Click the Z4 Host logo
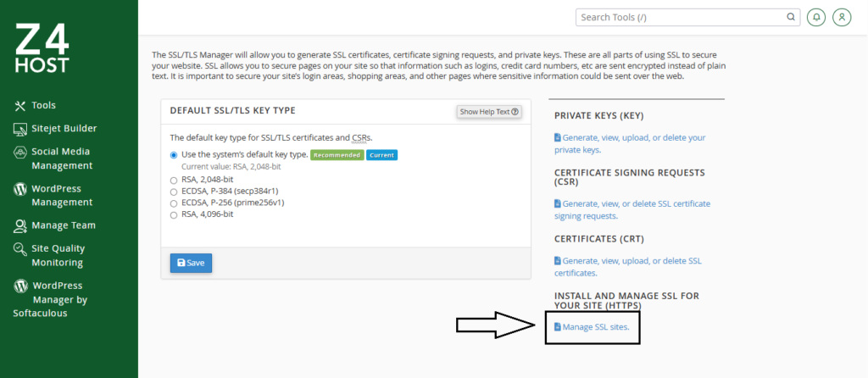Screen dimensions: 868x378 (41, 47)
